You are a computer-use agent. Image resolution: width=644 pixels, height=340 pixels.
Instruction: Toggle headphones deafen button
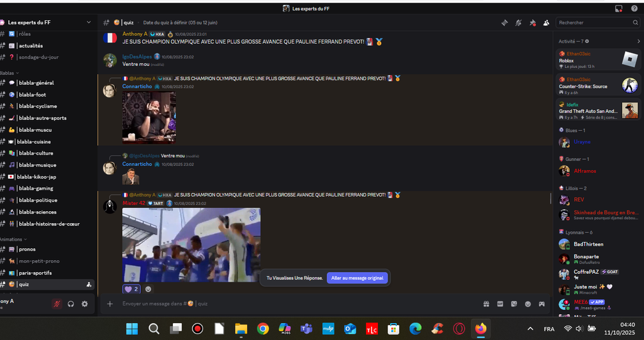[70, 304]
